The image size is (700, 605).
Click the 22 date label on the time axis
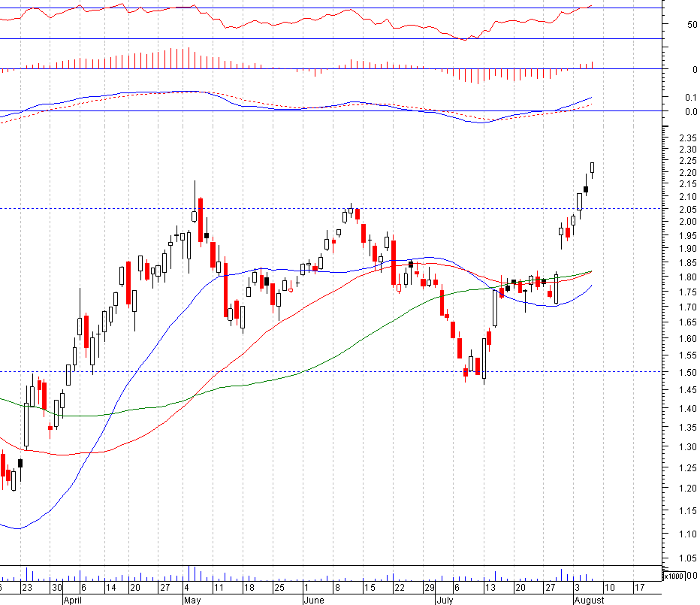point(399,588)
